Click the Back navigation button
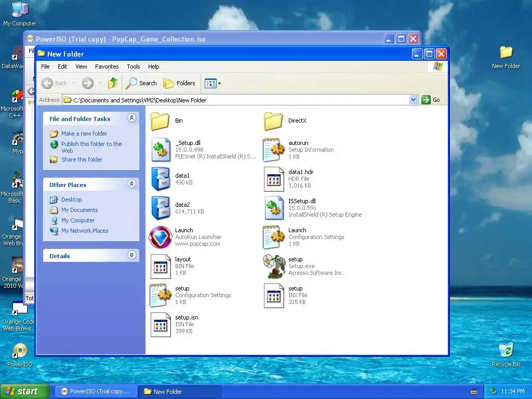532x399 pixels. coord(54,83)
